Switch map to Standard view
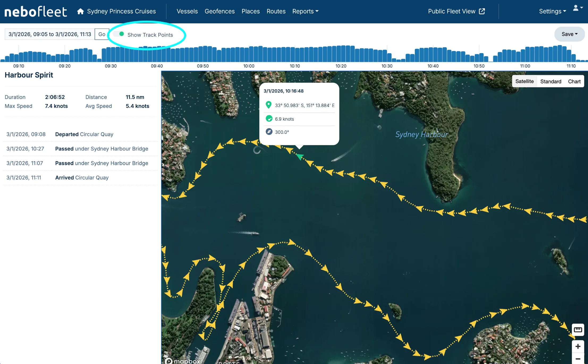Viewport: 588px width, 364px height. point(551,82)
